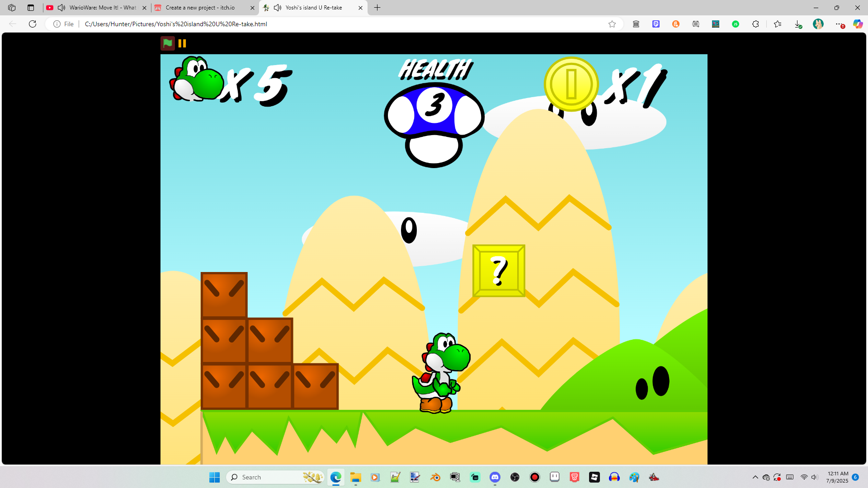Close the WarioWare YouTube tab

click(145, 8)
